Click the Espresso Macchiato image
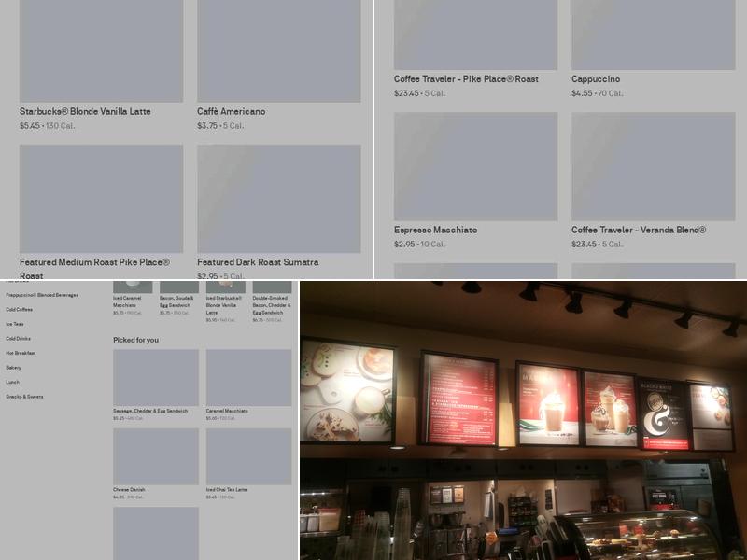 tap(475, 166)
